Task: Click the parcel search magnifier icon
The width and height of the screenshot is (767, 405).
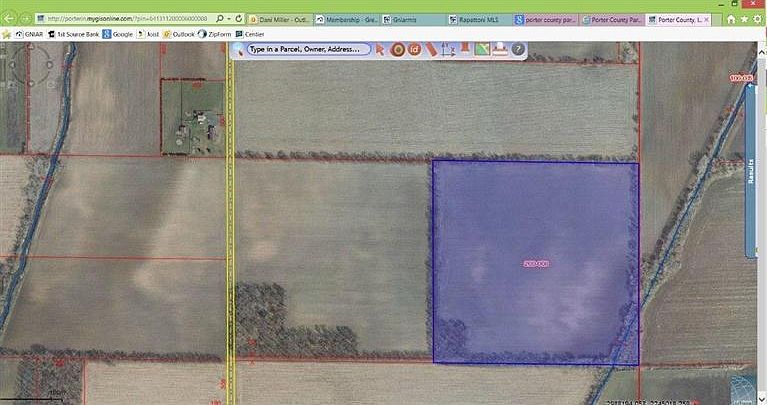Action: [x=238, y=49]
